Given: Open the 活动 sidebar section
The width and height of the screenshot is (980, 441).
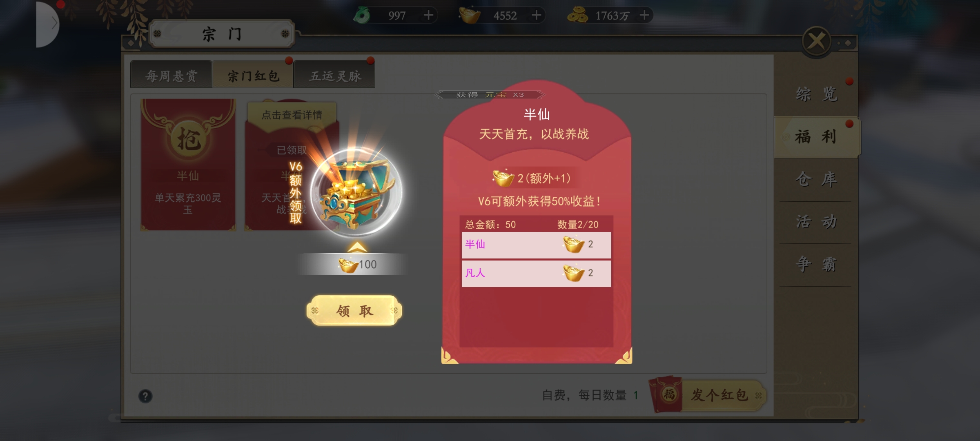Looking at the screenshot, I should tap(816, 222).
